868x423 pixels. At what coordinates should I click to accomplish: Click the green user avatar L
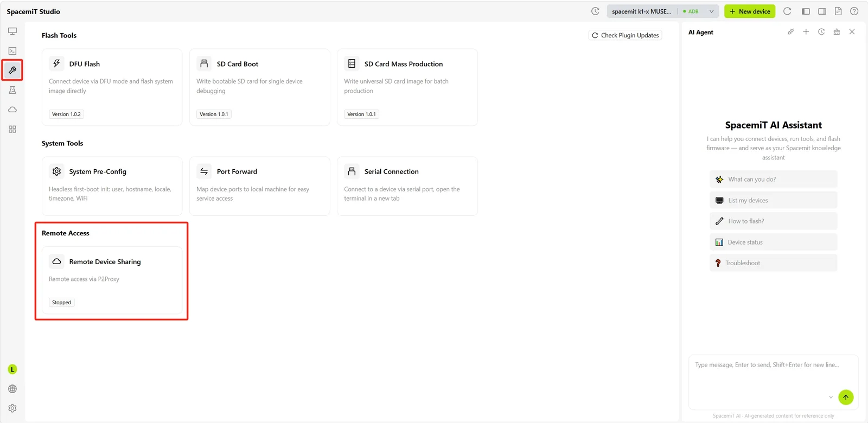click(12, 369)
